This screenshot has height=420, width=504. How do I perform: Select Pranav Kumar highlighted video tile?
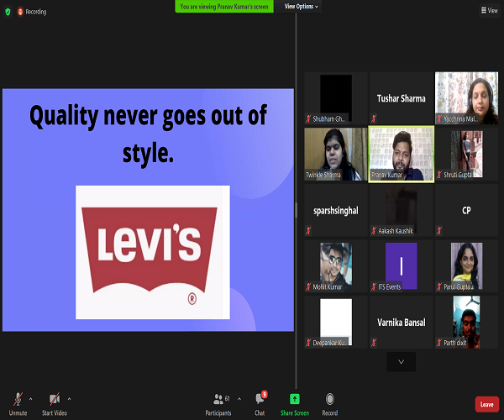click(402, 154)
